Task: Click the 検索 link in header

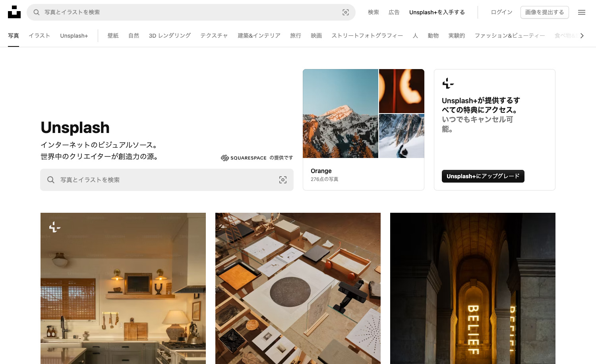Action: pos(373,12)
